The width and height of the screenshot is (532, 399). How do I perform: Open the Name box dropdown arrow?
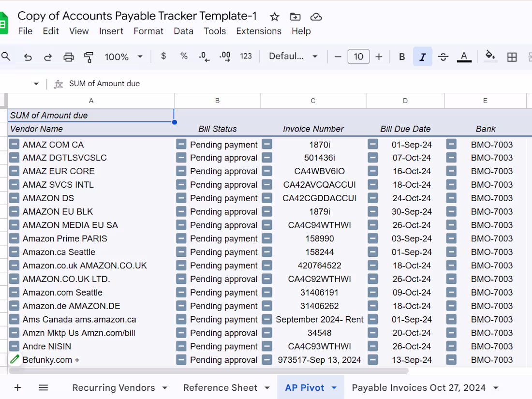[36, 84]
